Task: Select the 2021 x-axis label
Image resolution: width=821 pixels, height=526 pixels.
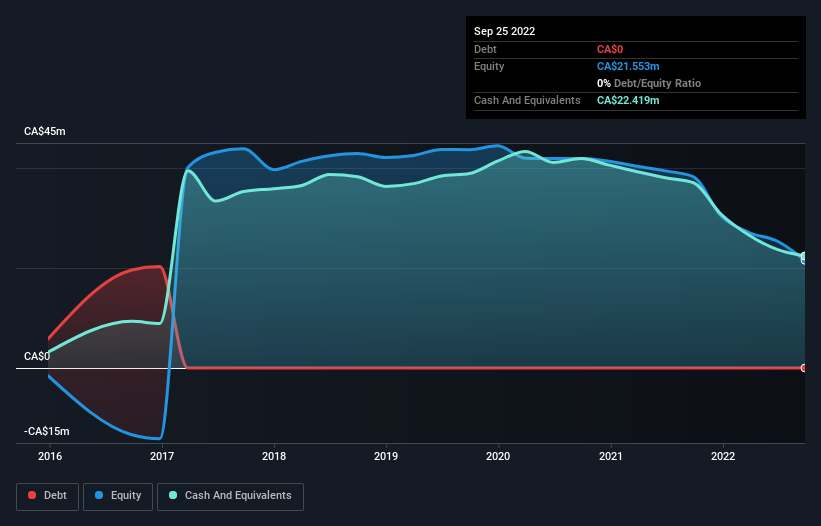Action: (611, 456)
